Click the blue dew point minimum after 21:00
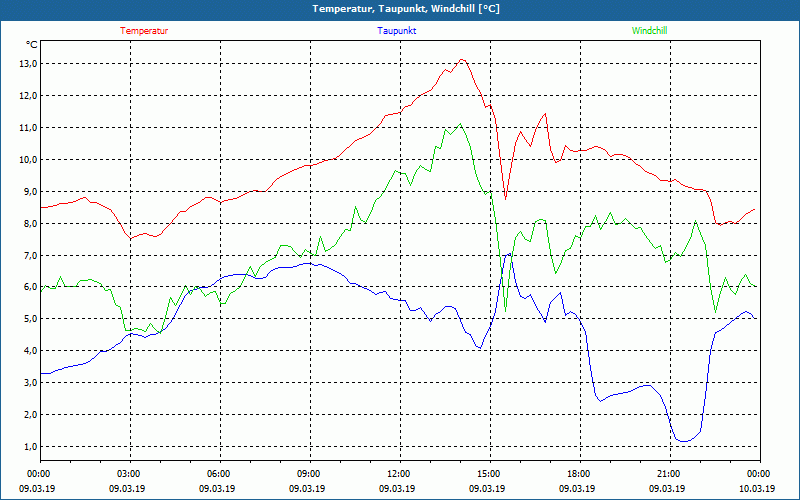 point(684,441)
